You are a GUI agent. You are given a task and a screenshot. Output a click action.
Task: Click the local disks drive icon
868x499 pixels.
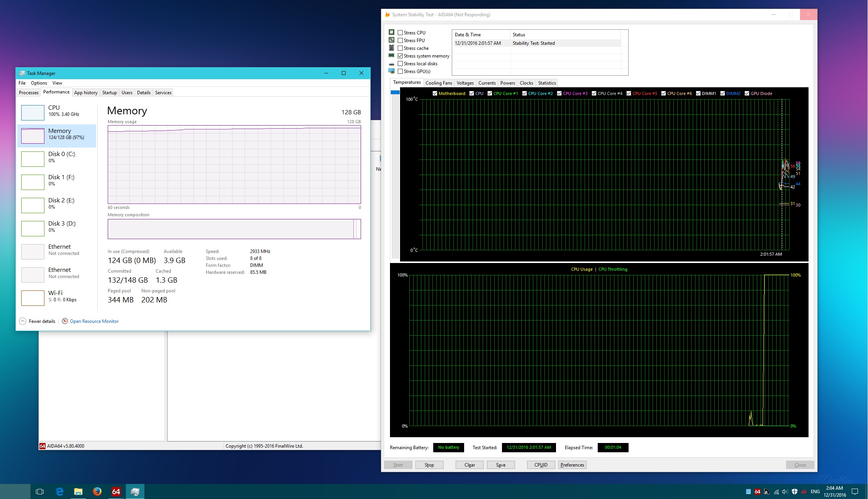pyautogui.click(x=392, y=64)
